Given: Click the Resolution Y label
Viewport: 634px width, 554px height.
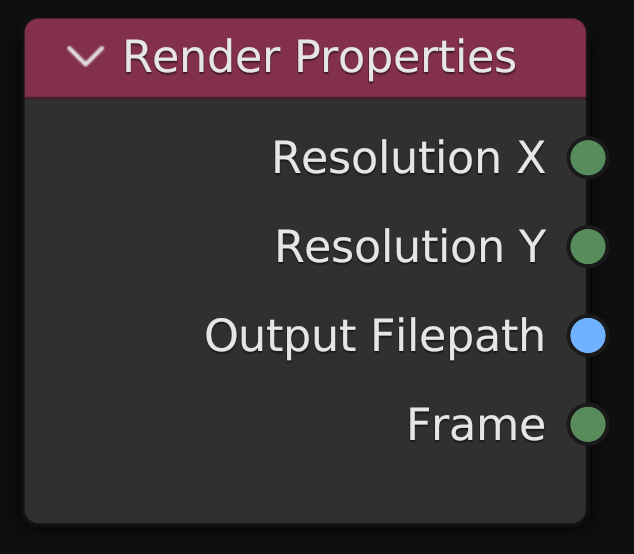Looking at the screenshot, I should (410, 247).
